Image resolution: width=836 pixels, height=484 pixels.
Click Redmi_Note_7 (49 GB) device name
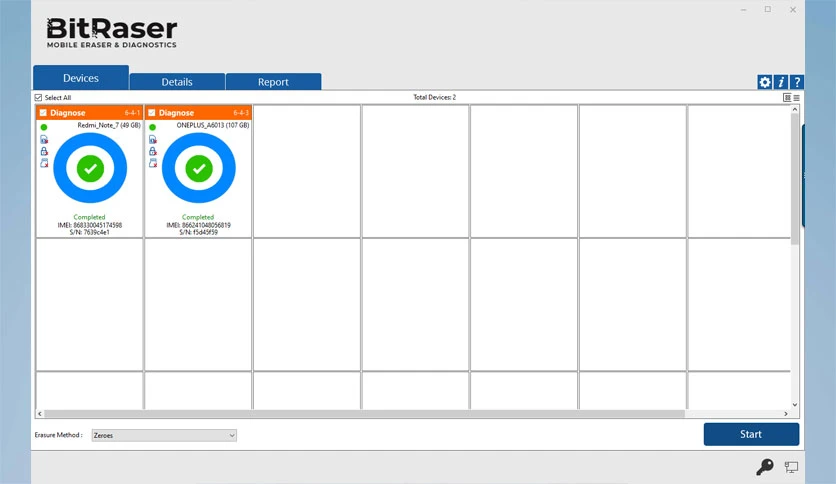click(109, 125)
